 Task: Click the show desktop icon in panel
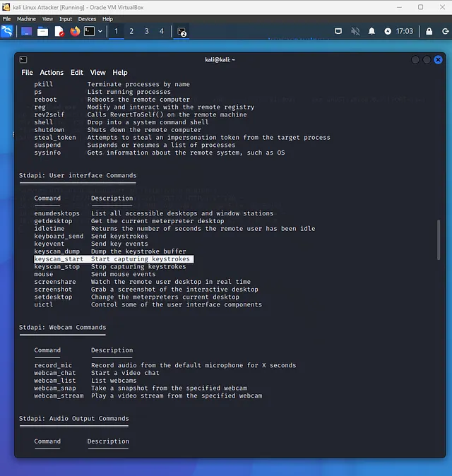click(26, 31)
